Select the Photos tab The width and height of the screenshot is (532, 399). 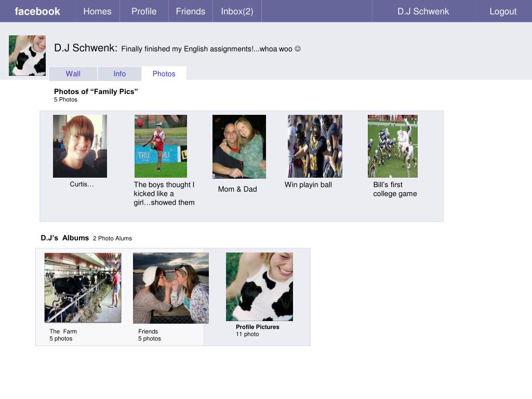[164, 74]
